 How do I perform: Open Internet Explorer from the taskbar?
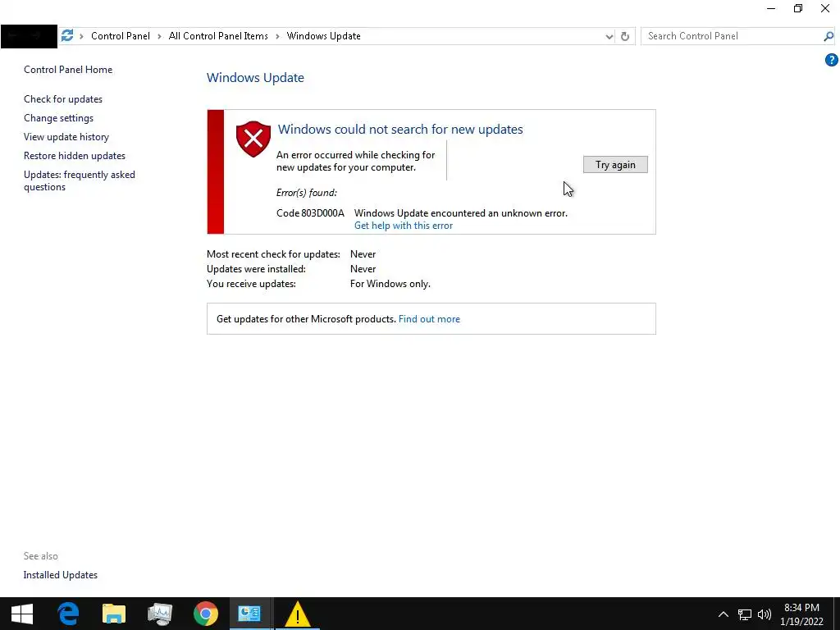pos(68,614)
